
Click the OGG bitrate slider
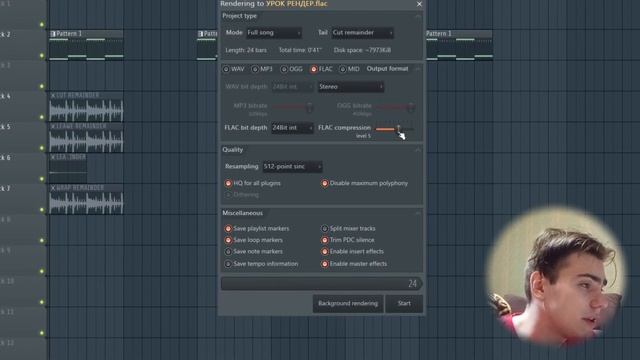(x=395, y=107)
